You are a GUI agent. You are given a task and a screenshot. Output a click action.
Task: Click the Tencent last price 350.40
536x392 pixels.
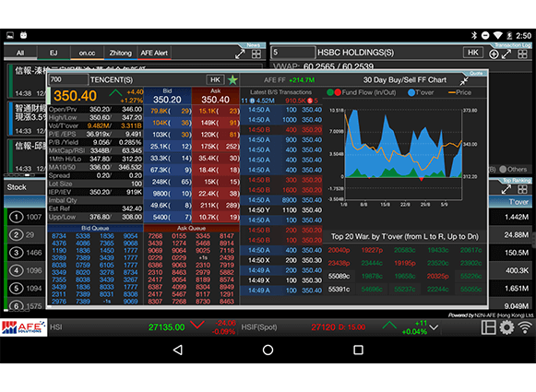click(x=76, y=96)
